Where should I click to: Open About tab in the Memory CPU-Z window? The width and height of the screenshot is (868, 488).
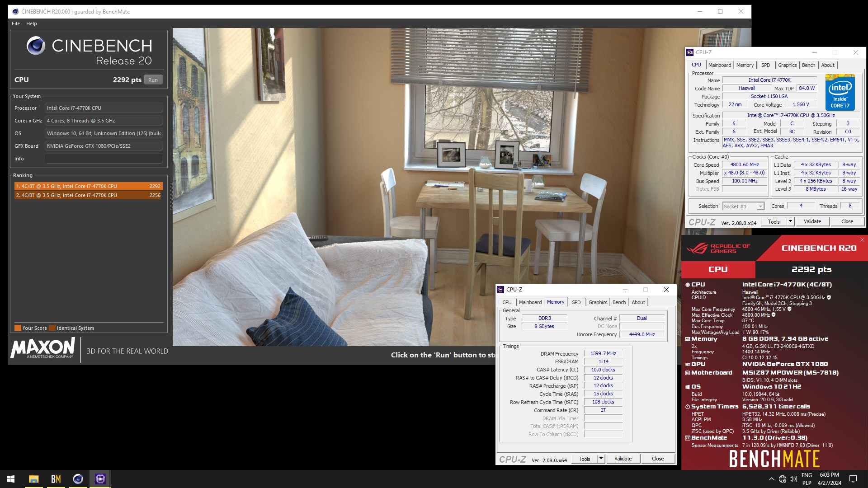[x=638, y=302]
